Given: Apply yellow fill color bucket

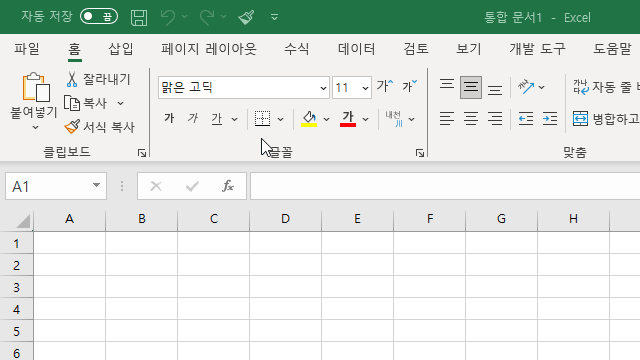Looking at the screenshot, I should (309, 119).
